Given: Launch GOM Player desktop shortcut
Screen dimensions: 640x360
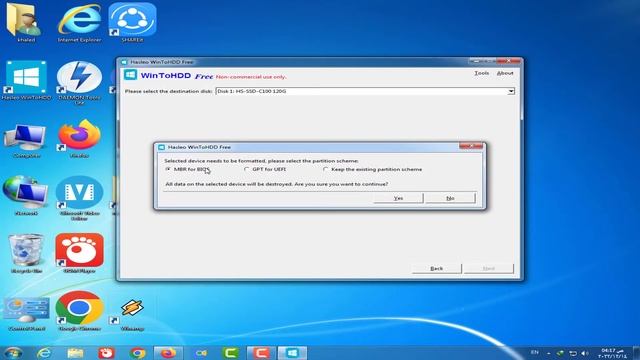Looking at the screenshot, I should [79, 253].
